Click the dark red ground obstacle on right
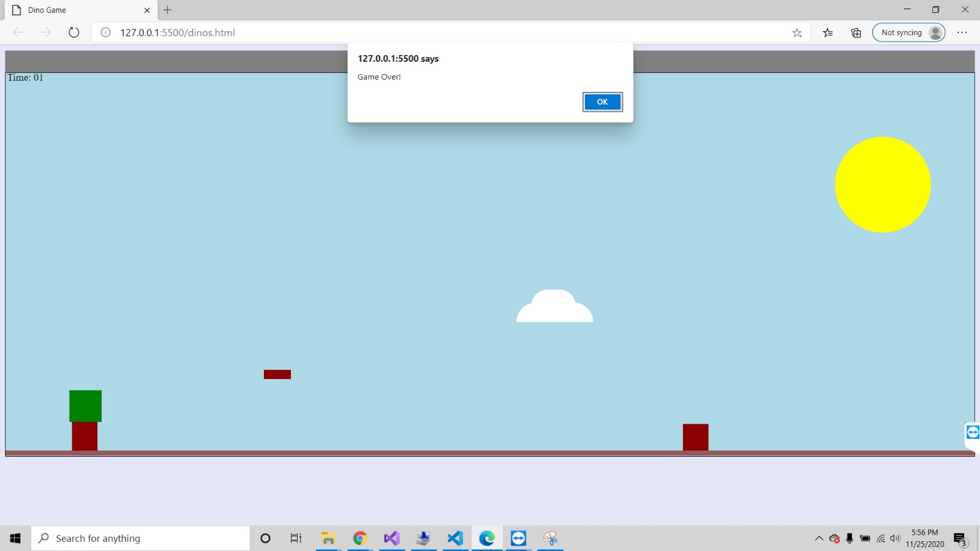Image resolution: width=980 pixels, height=551 pixels. tap(696, 437)
